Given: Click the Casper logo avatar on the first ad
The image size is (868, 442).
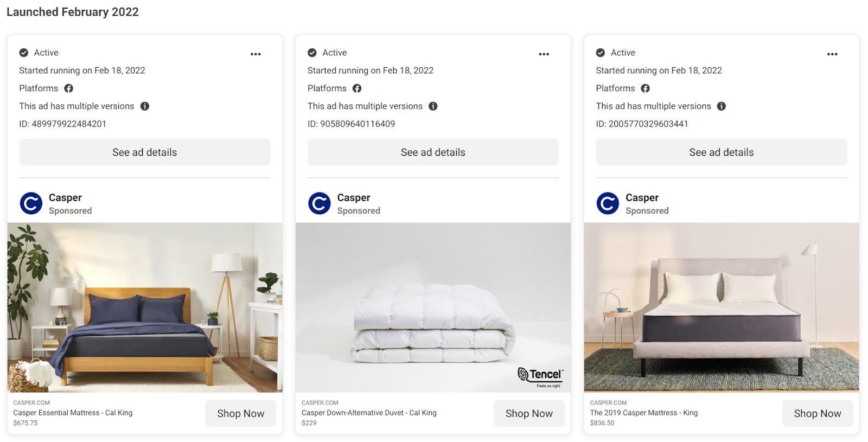Looking at the screenshot, I should click(x=31, y=204).
